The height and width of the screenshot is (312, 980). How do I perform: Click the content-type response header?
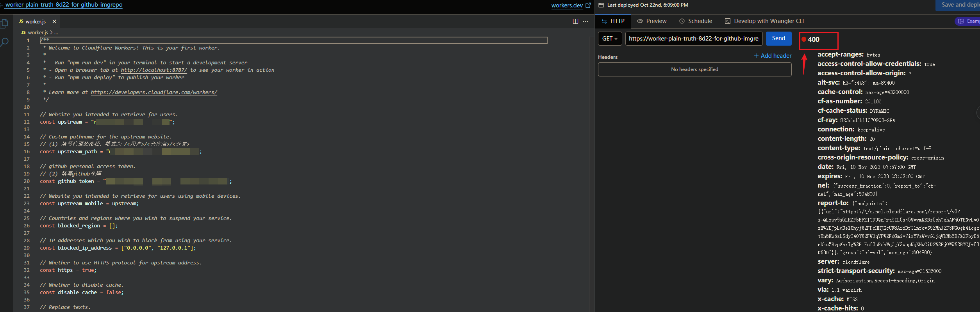[x=874, y=148]
